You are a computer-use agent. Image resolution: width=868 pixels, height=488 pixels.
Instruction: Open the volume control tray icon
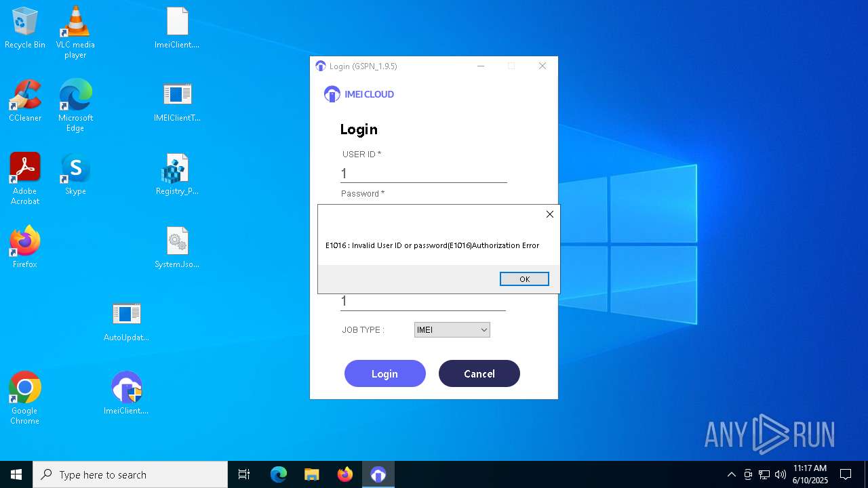[x=781, y=474]
